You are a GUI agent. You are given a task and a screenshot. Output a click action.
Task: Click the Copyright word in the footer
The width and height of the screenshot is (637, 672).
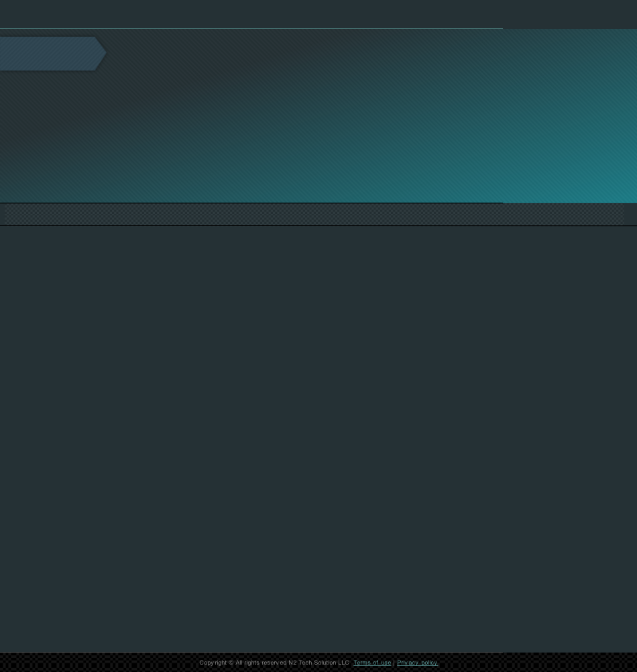coord(213,663)
